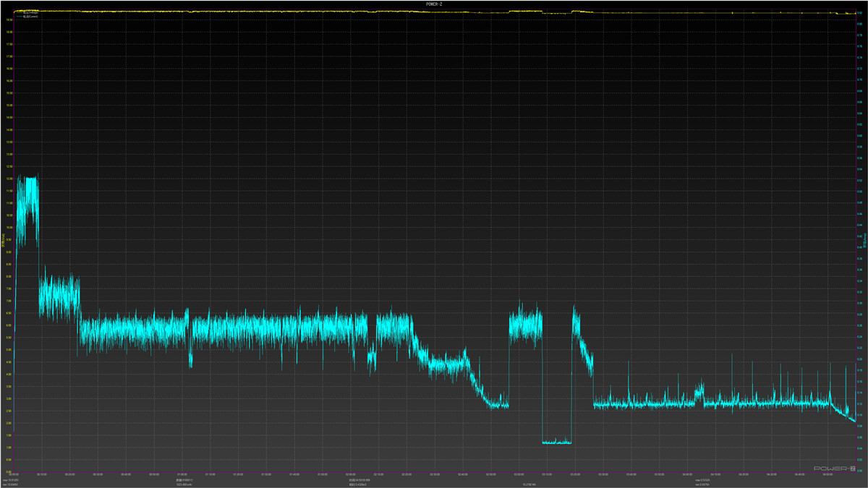Click the 00:00:00 start time label
The height and width of the screenshot is (488, 868).
pyautogui.click(x=14, y=475)
